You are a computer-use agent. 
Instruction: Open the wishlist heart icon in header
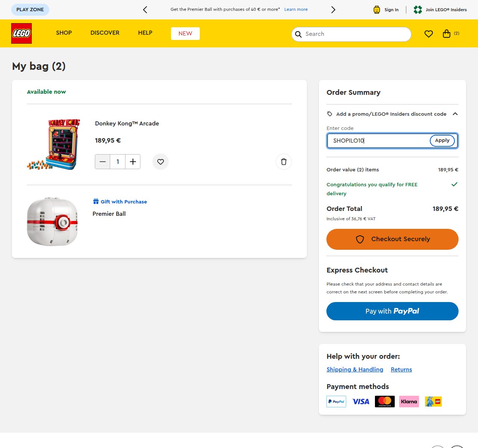coord(429,34)
